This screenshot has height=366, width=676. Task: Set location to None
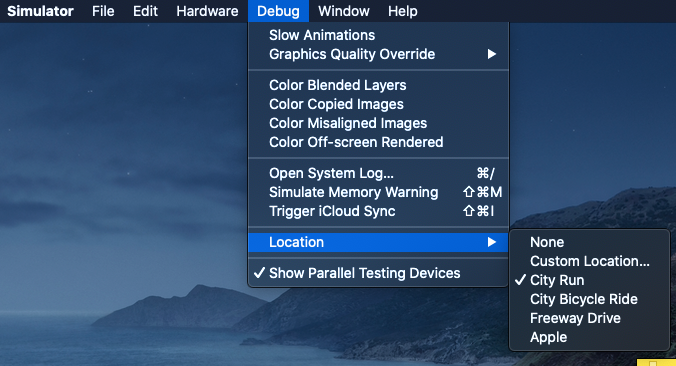589,242
